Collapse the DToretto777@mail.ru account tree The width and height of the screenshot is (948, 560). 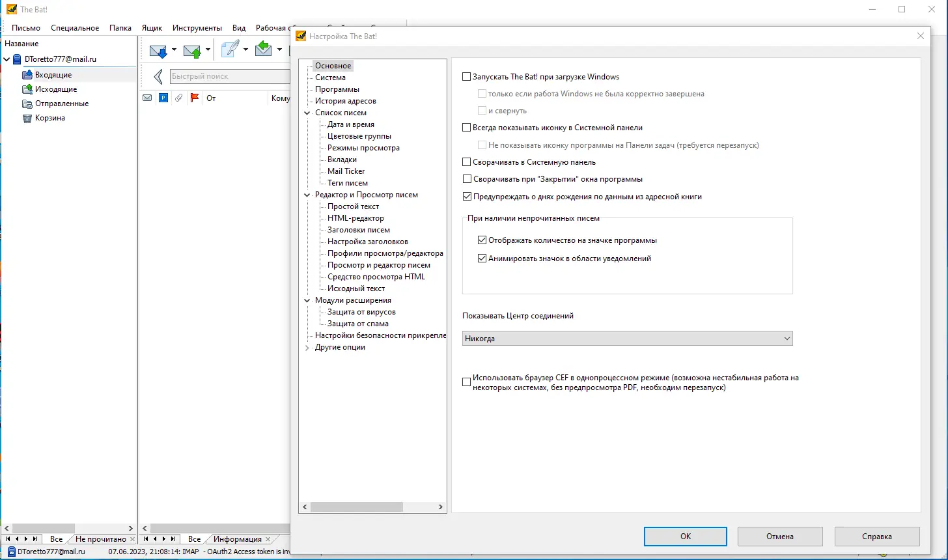[7, 59]
